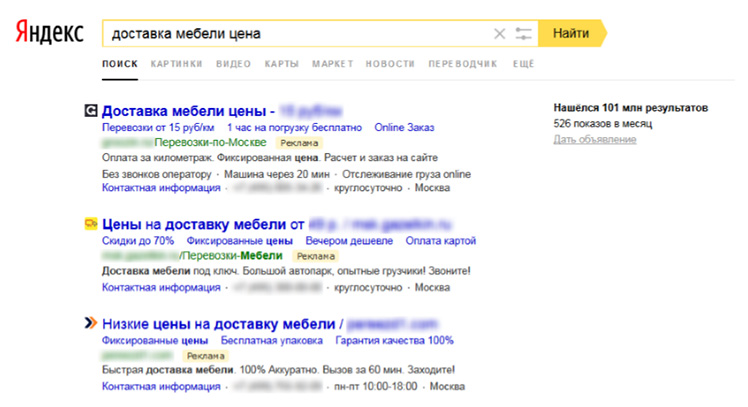Select the Поиск tab
Screen dimensions: 748x407
click(120, 64)
